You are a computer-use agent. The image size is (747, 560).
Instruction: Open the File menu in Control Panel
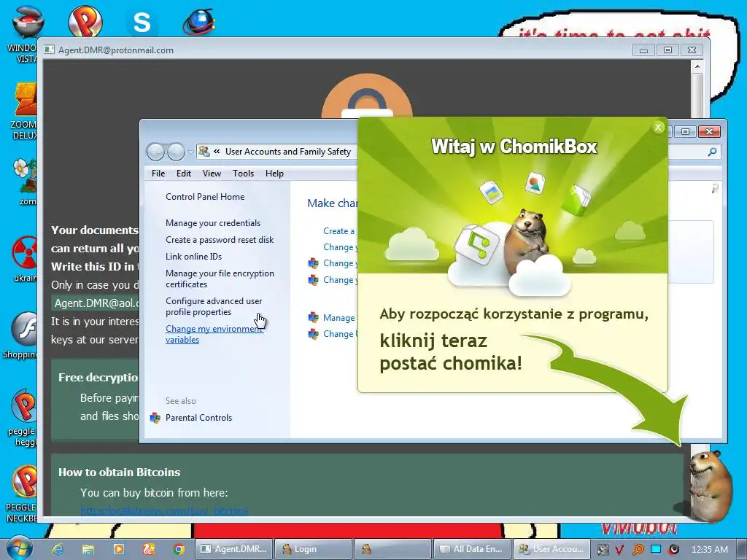[158, 174]
